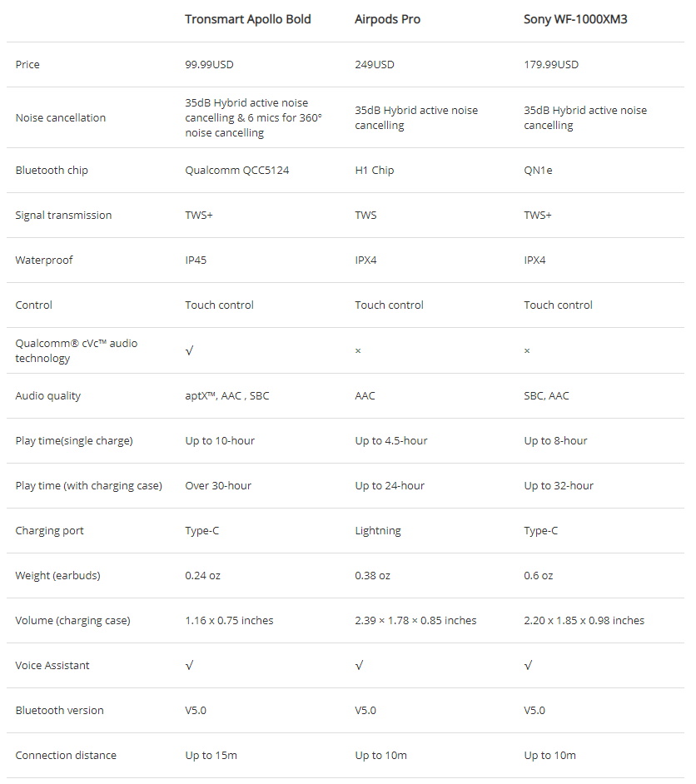
Task: Click the Airpods Pro cVc cross mark
Action: click(358, 351)
